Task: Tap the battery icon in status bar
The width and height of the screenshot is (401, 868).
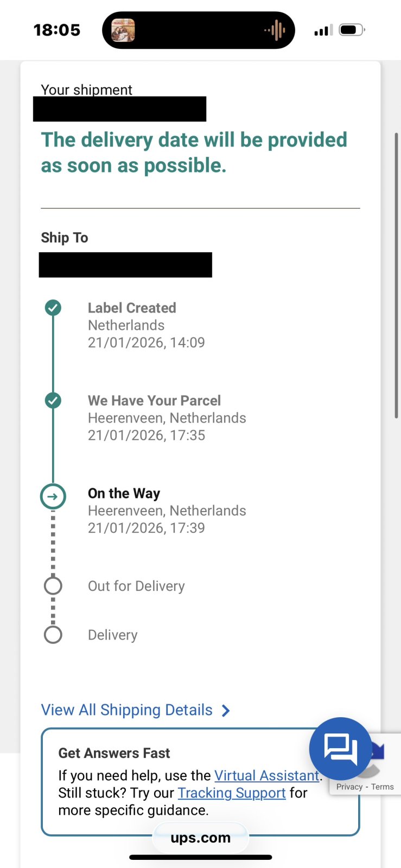Action: [x=352, y=30]
